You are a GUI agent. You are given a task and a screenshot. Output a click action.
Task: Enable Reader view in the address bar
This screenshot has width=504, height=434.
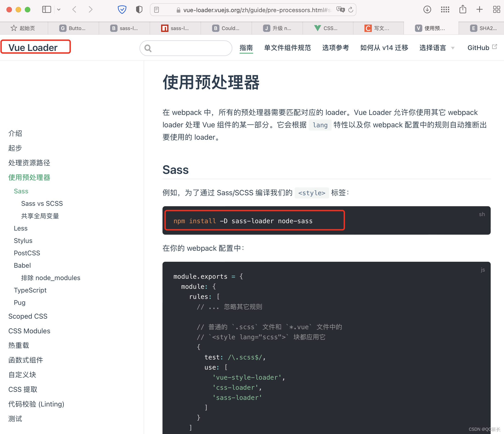point(156,10)
